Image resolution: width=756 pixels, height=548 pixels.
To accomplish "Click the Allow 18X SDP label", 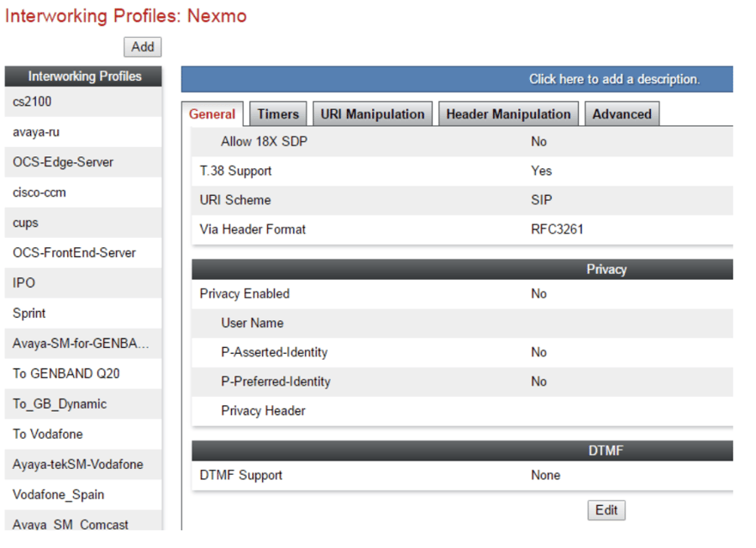I will (264, 141).
